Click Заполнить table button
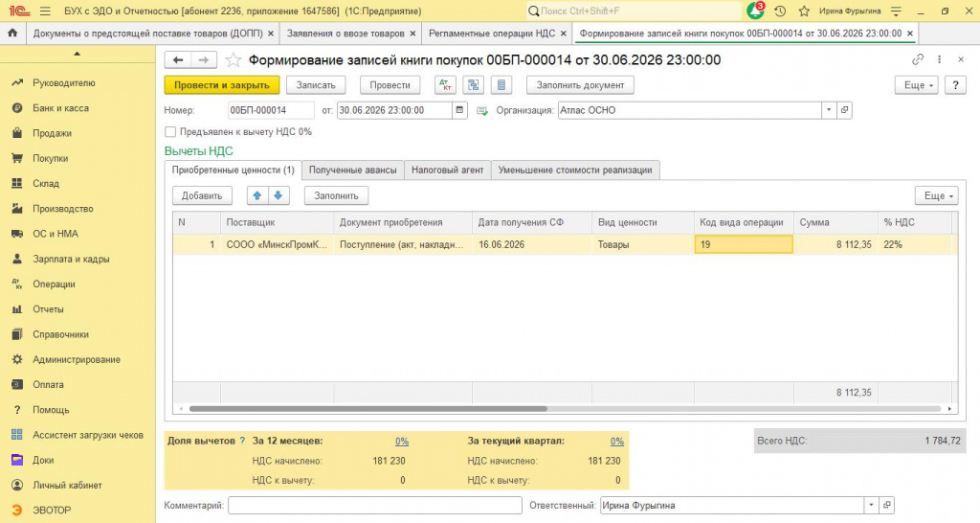Viewport: 980px width, 523px height. click(x=336, y=195)
